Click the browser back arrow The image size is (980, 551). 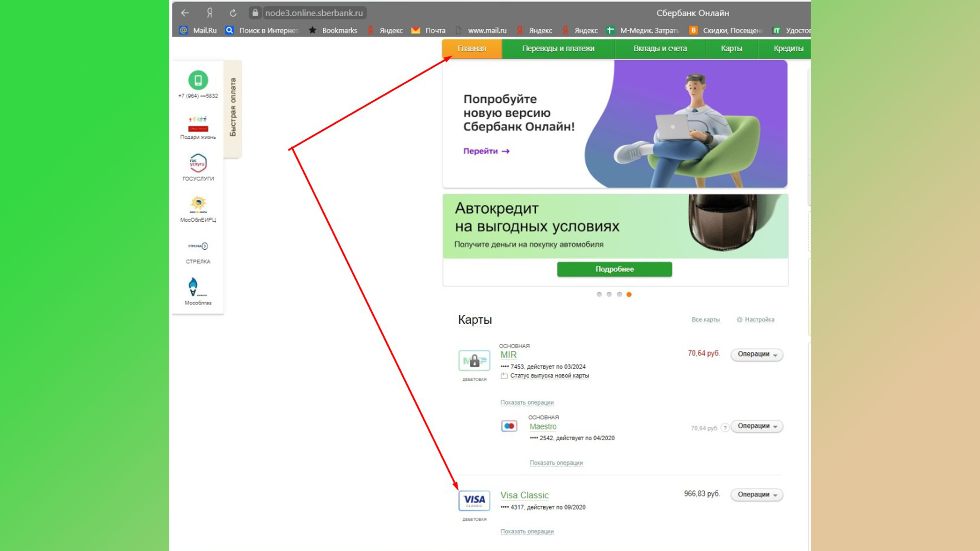(185, 13)
